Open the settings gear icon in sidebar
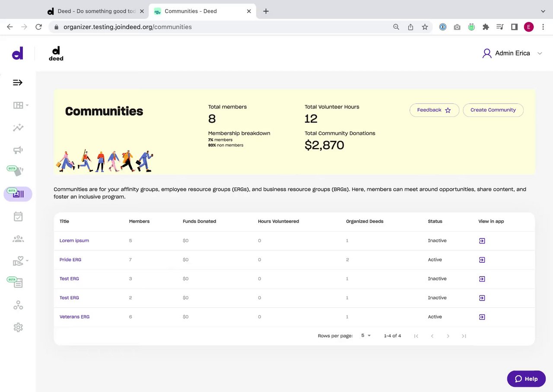 (18, 327)
